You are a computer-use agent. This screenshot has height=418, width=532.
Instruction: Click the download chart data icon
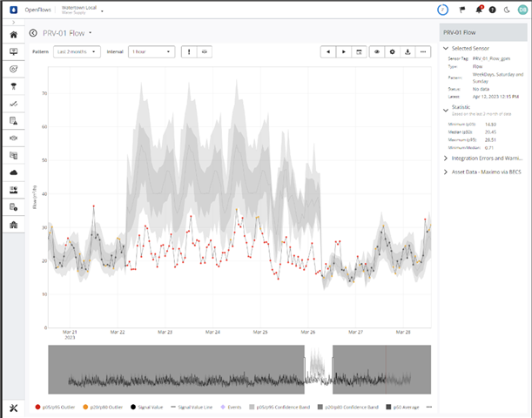407,51
